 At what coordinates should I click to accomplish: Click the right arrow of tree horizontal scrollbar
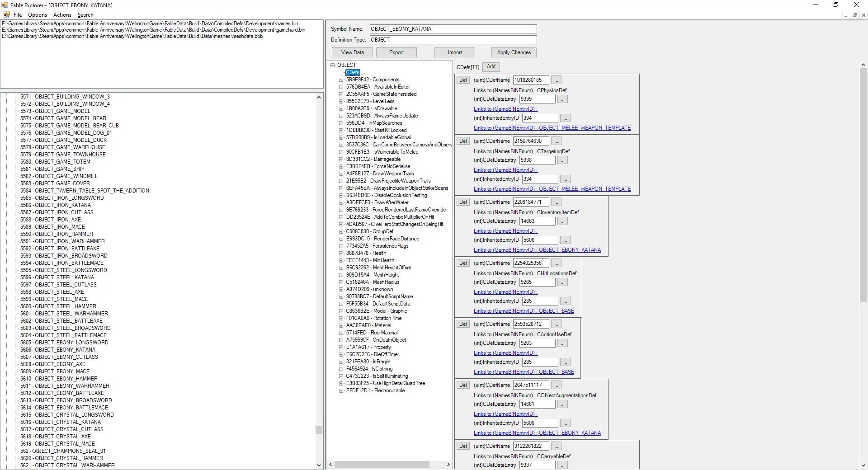448,465
